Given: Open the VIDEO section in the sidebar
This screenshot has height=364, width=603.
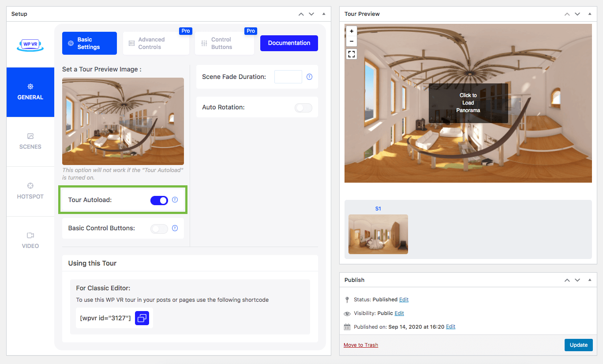Looking at the screenshot, I should click(x=30, y=240).
